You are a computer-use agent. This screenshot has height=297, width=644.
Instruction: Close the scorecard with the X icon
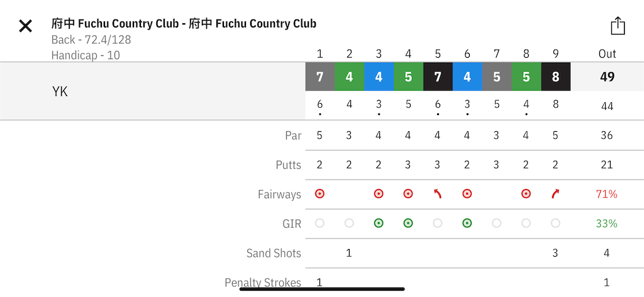pos(25,26)
